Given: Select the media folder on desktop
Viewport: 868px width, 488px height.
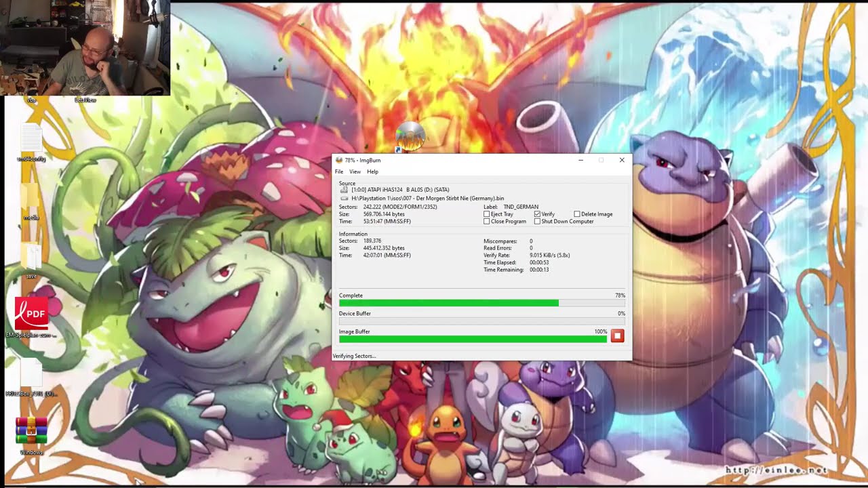Looking at the screenshot, I should point(31,201).
